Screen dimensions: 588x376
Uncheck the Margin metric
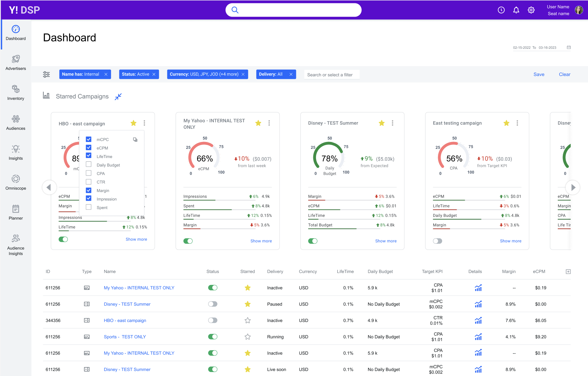tap(88, 190)
